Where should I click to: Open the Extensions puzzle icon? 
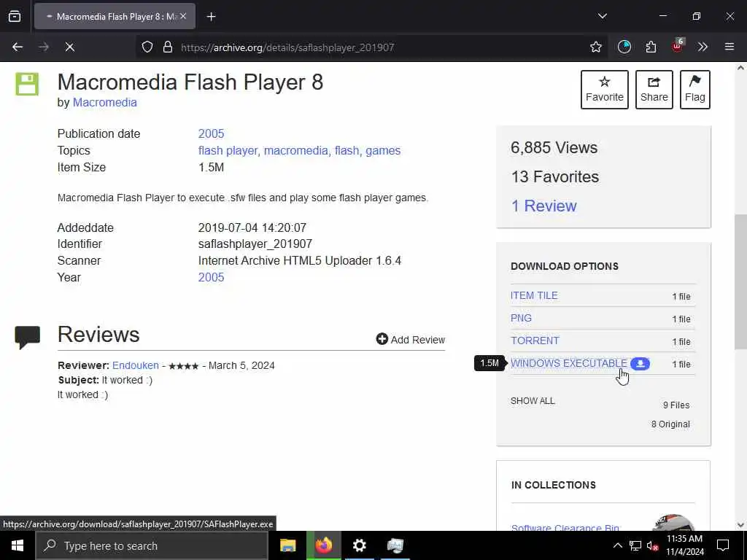651,47
